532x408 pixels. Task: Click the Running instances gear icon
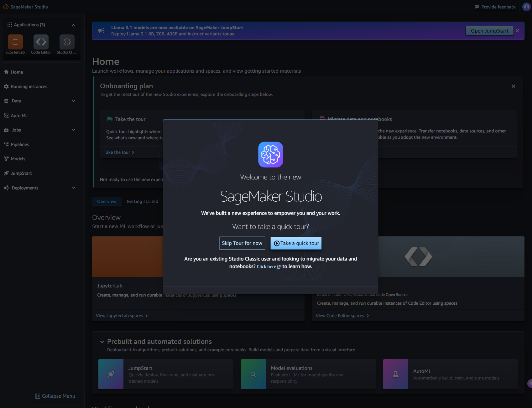(6, 86)
